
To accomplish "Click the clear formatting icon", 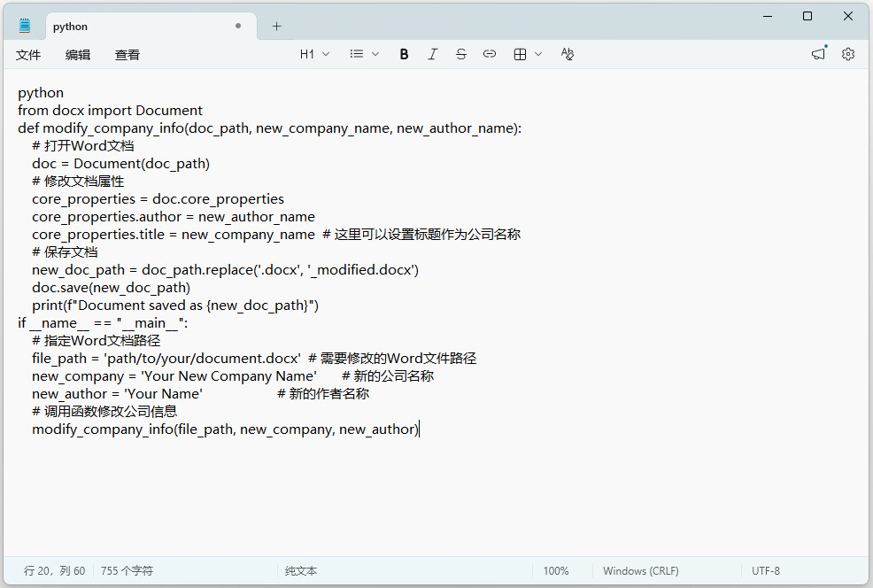I will coord(568,54).
